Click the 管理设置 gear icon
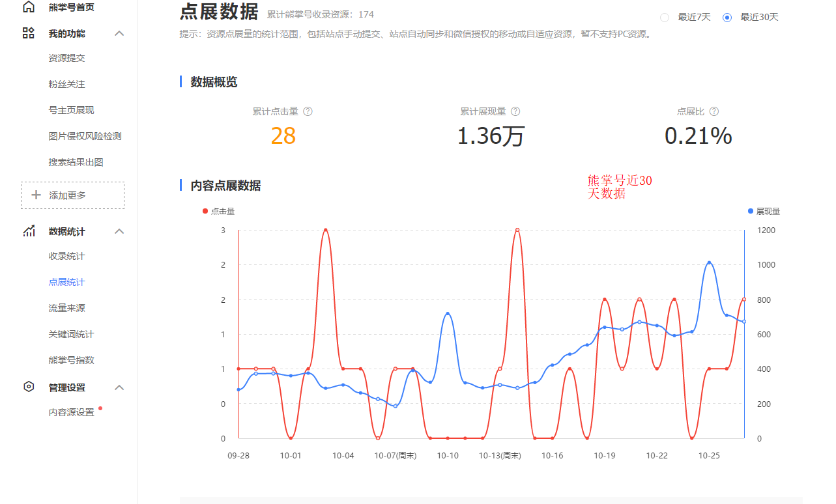 coord(27,386)
